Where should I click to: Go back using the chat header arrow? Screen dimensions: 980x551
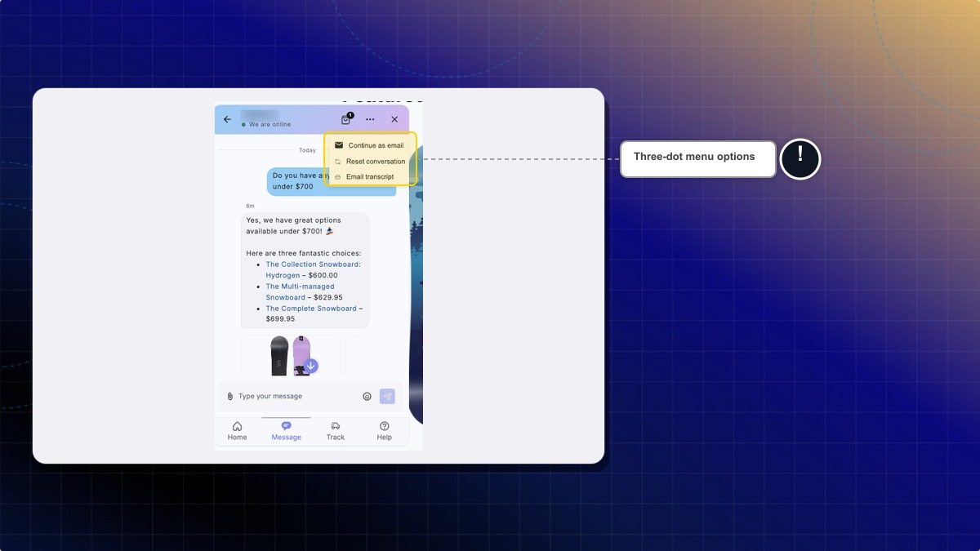pyautogui.click(x=227, y=119)
